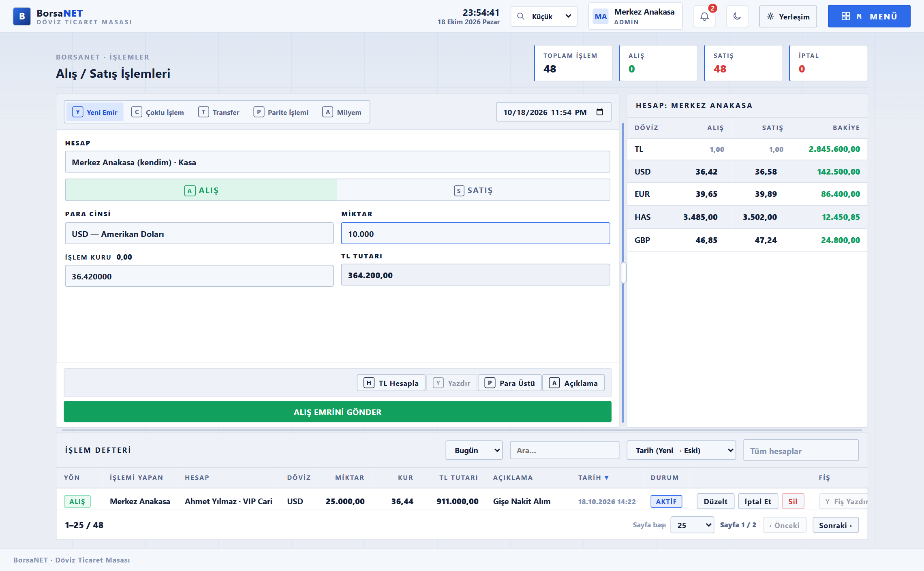The image size is (924, 571).
Task: Select the ALIŞ direction toggle
Action: point(201,190)
